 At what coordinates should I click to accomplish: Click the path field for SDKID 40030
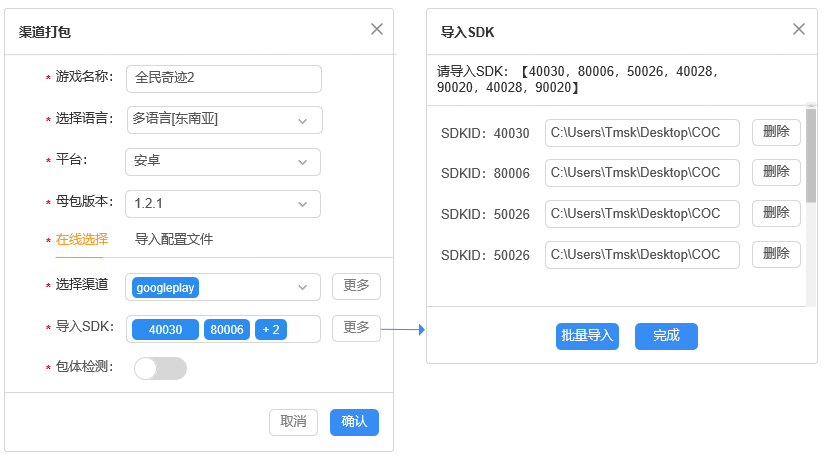coord(641,133)
